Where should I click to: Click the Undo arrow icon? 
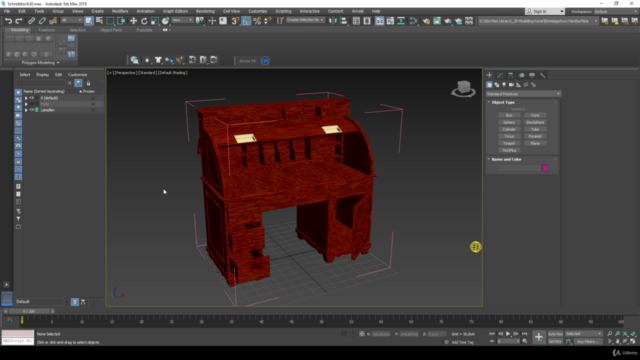[x=8, y=21]
